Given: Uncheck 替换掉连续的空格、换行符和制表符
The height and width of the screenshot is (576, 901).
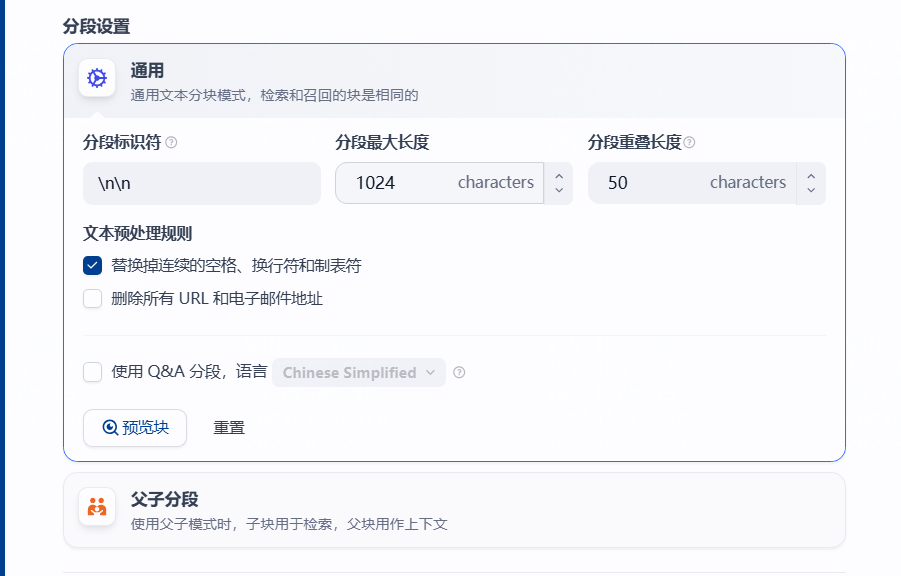Looking at the screenshot, I should (x=92, y=268).
